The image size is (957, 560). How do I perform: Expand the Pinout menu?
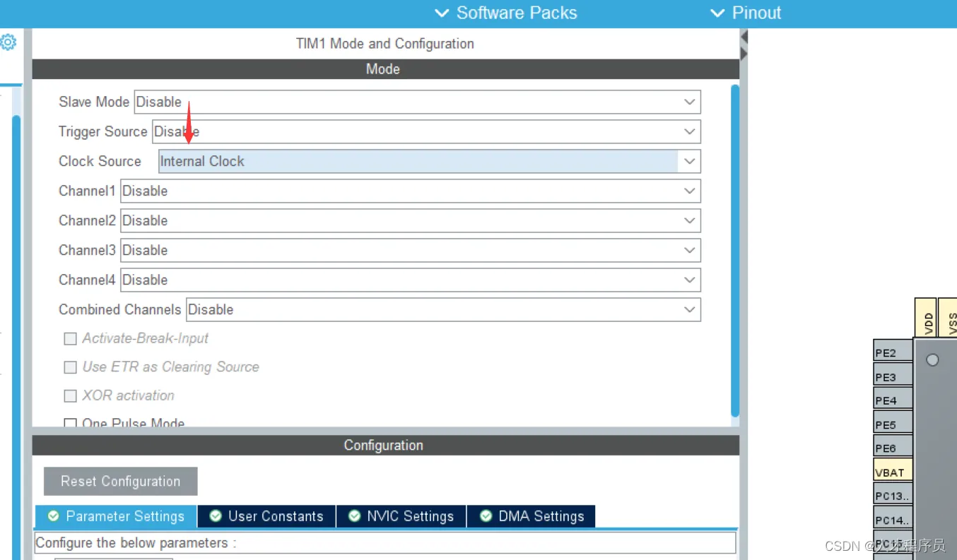point(746,13)
